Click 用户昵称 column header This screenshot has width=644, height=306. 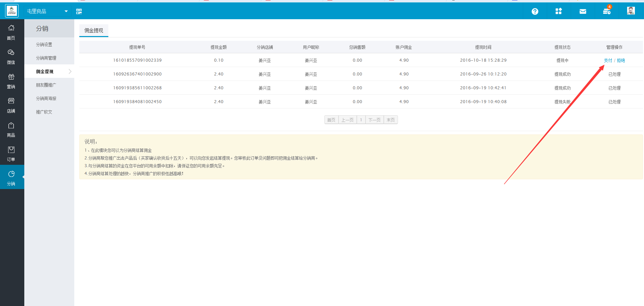point(311,47)
